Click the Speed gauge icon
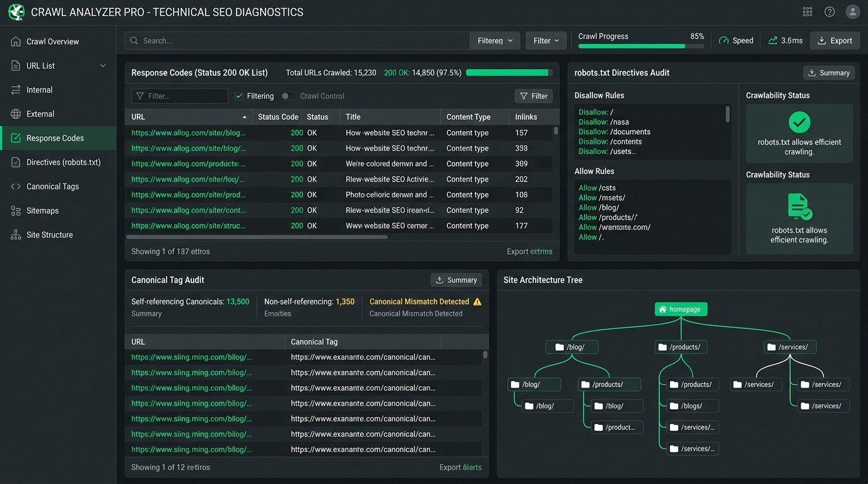868x484 pixels. (724, 40)
